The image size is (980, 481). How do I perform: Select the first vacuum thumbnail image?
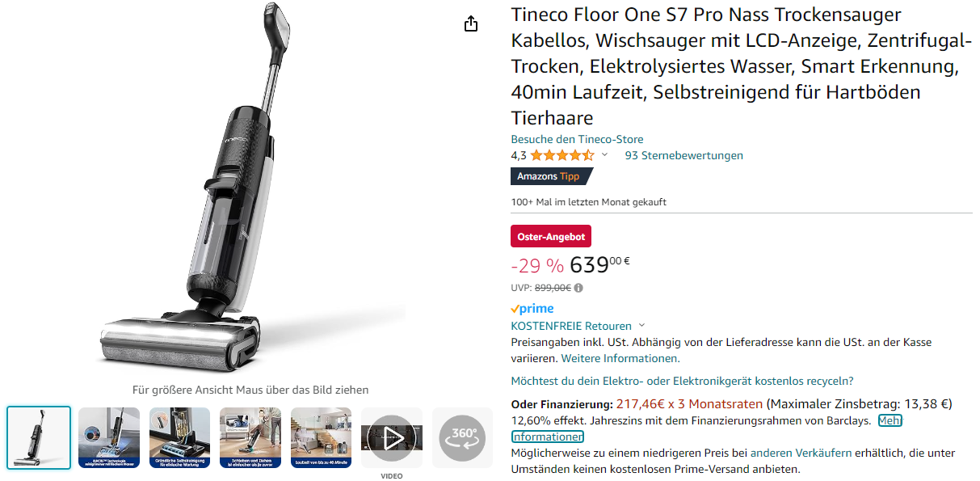(39, 437)
